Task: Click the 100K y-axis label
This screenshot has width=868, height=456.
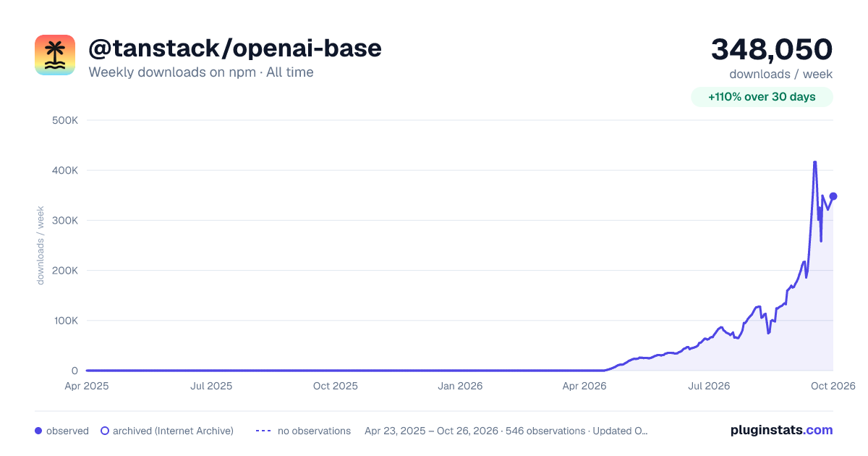Action: pyautogui.click(x=65, y=321)
